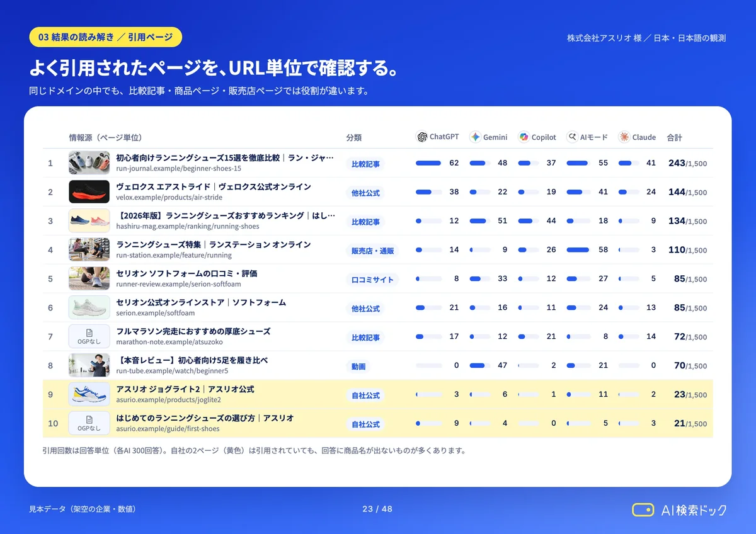Click 他社公式 tag for Velox Air Stride
756x534 pixels.
[365, 193]
